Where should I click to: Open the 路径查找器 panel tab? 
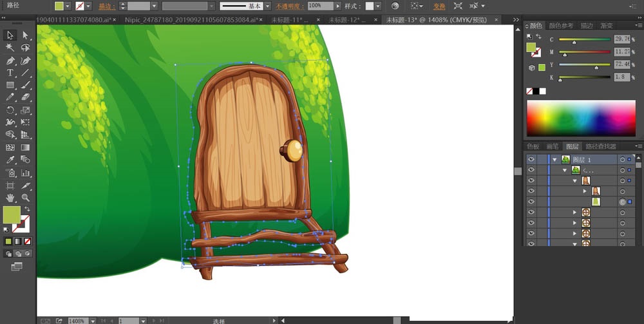coord(600,146)
